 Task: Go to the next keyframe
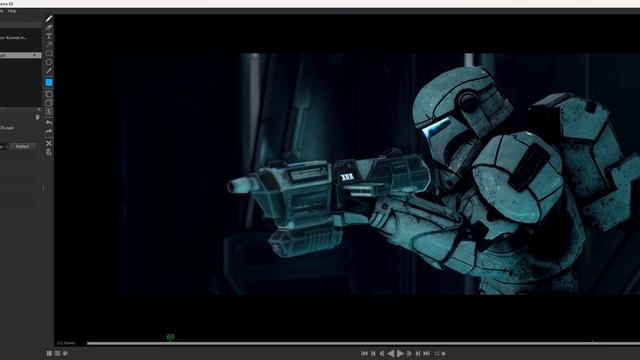click(418, 353)
